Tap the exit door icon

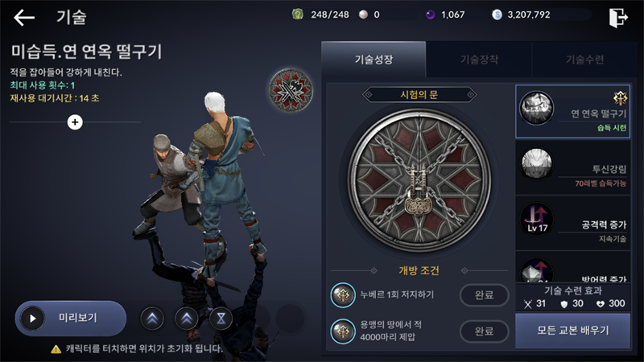point(618,17)
